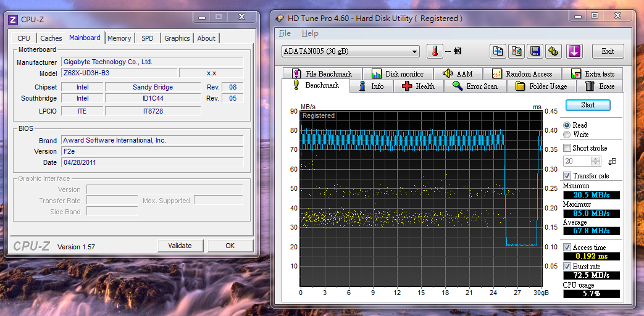Screen dimensions: 644x316
Task: Click the Sandy Bridge chipset value
Action: click(153, 87)
